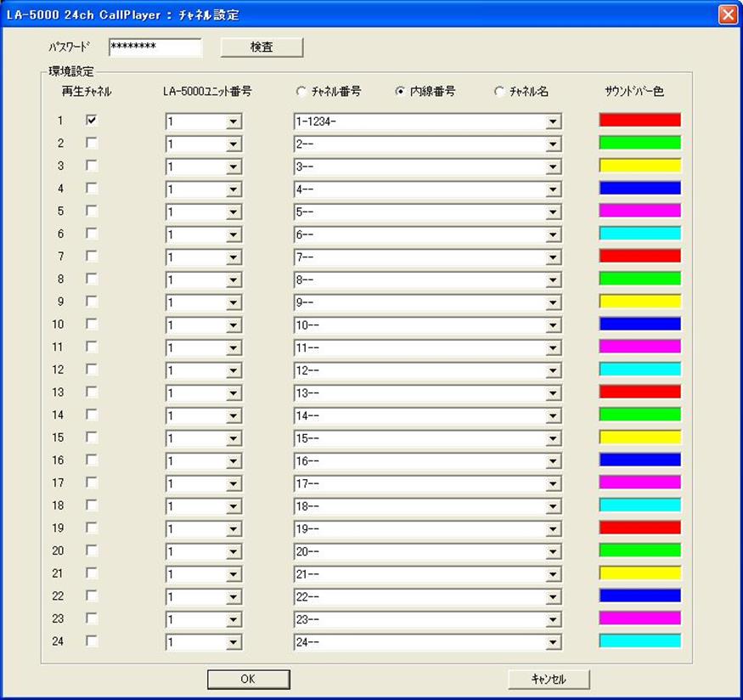743x700 pixels.
Task: Open unit number dropdown for channel 1
Action: [x=234, y=121]
